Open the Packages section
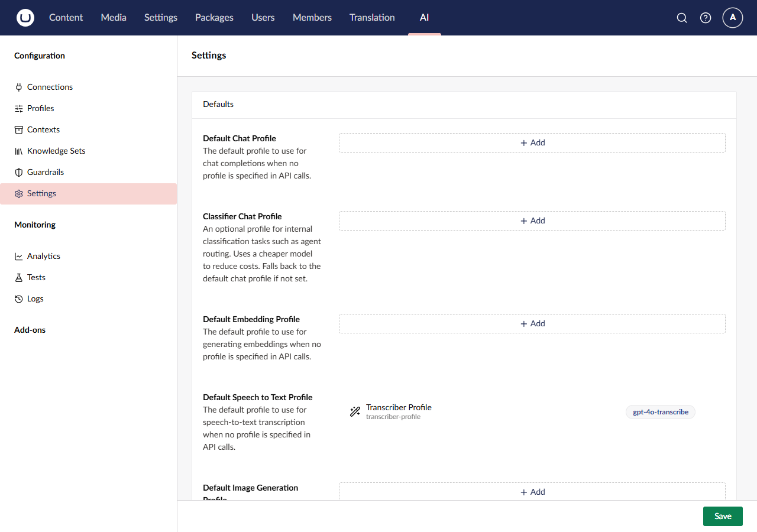Image resolution: width=757 pixels, height=532 pixels. pyautogui.click(x=214, y=18)
